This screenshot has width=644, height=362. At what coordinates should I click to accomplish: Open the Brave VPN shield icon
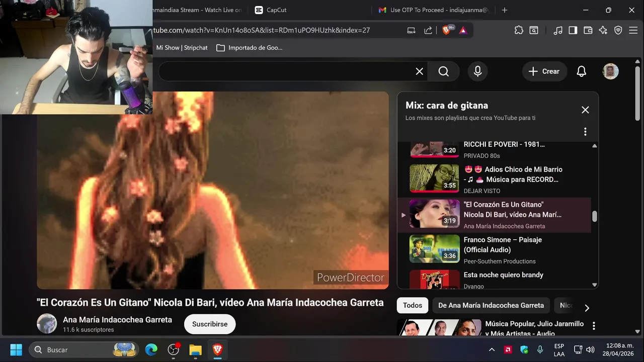618,30
